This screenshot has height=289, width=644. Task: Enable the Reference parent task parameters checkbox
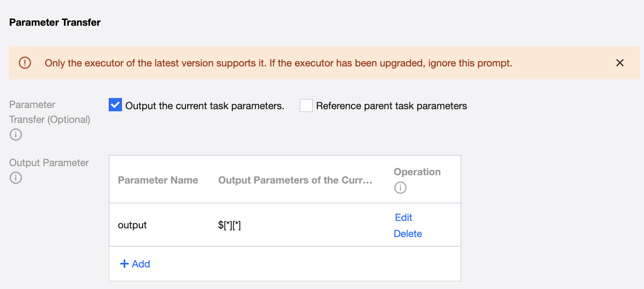(306, 105)
